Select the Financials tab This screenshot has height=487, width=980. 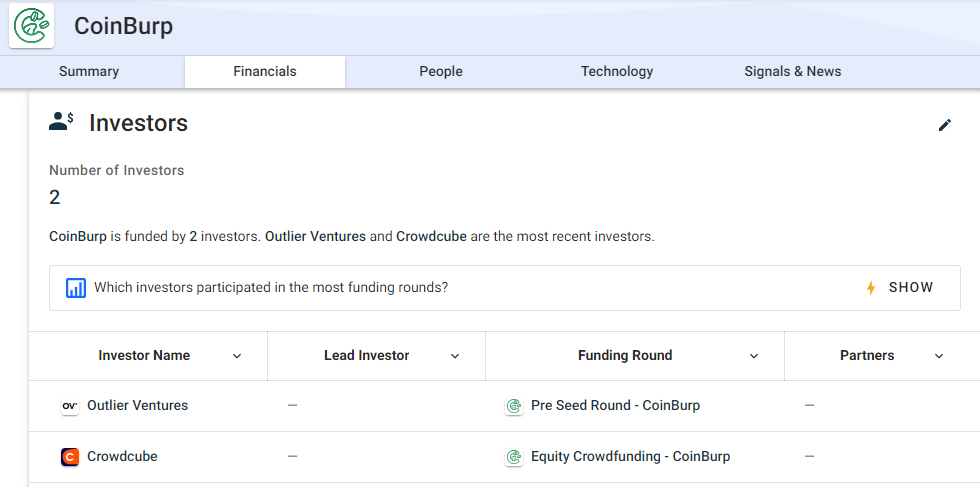pyautogui.click(x=265, y=72)
